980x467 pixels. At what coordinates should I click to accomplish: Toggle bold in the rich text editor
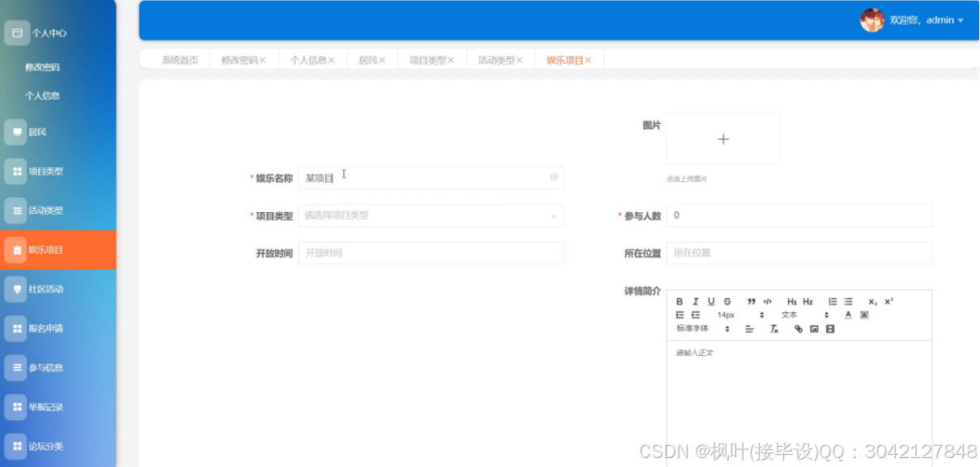680,301
